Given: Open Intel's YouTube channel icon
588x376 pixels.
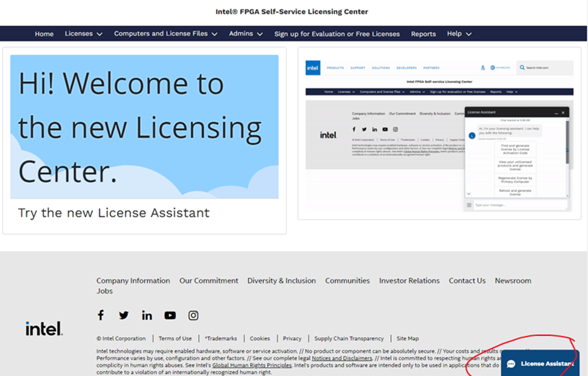Looking at the screenshot, I should click(x=170, y=315).
